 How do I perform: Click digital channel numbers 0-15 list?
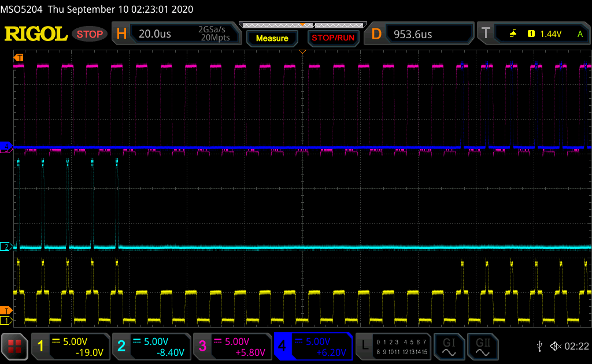coord(402,347)
